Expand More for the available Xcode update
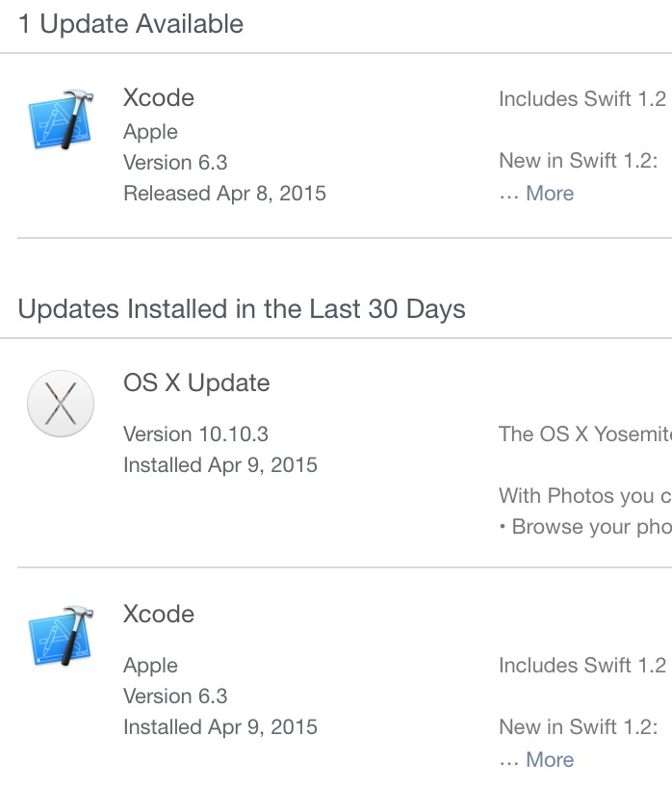Image resolution: width=672 pixels, height=788 pixels. click(550, 194)
